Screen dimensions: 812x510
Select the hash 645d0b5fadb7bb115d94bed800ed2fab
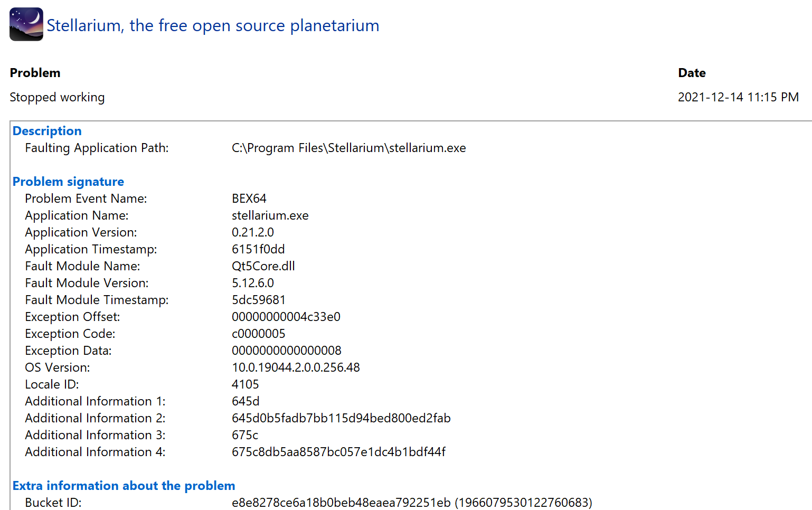pyautogui.click(x=341, y=418)
